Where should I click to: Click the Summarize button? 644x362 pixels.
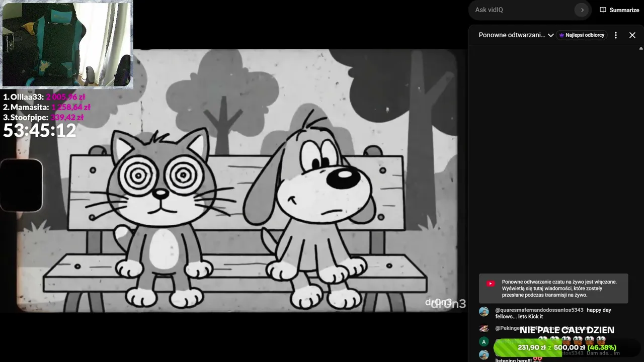[x=619, y=10]
